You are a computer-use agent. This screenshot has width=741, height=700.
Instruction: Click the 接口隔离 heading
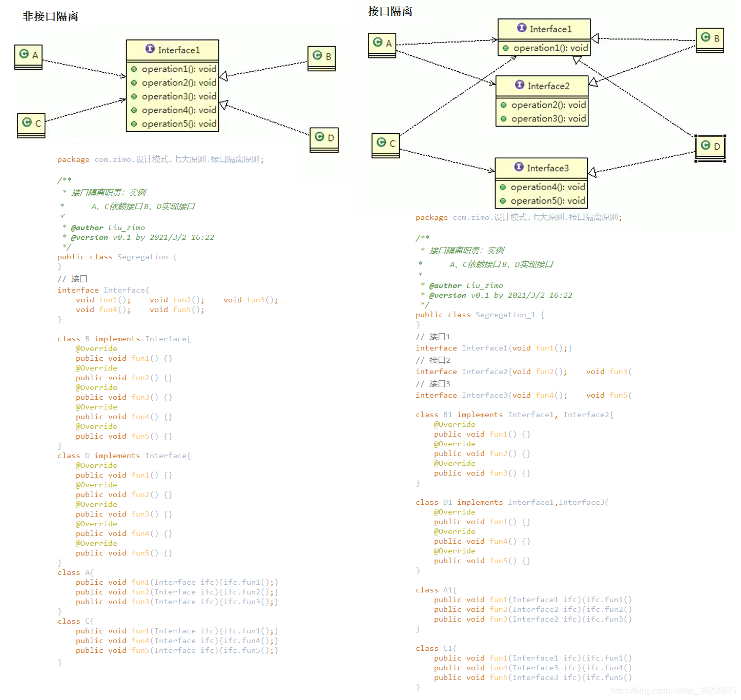pos(390,11)
